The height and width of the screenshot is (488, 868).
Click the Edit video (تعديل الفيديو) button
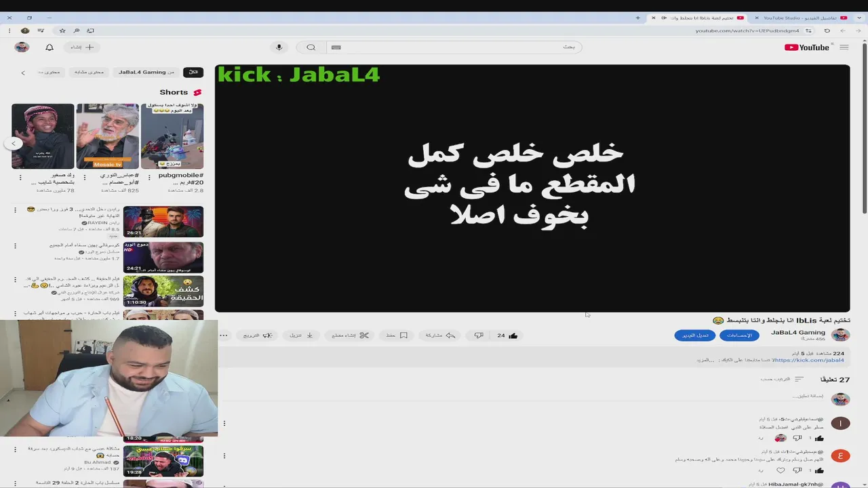click(x=694, y=335)
